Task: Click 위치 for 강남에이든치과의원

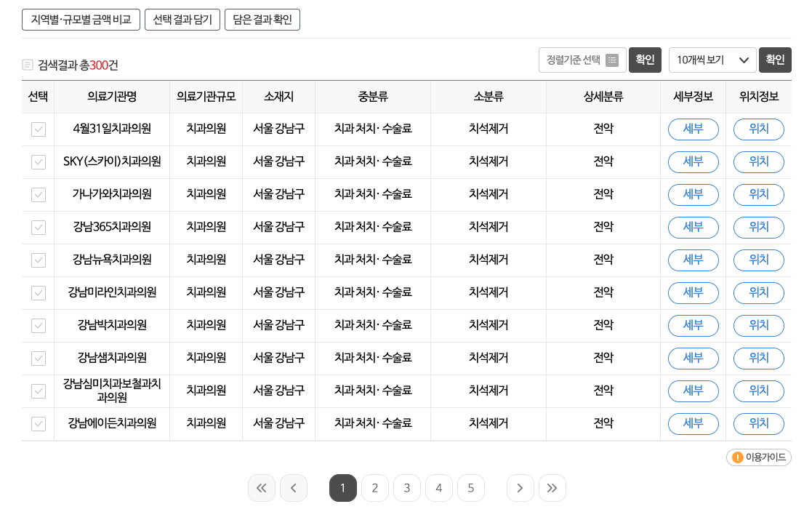Action: [758, 424]
